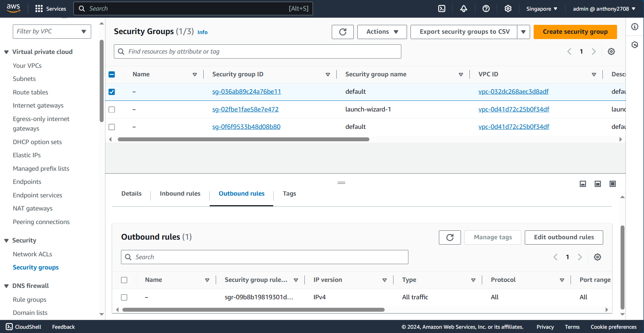This screenshot has height=333, width=644.
Task: Open the export options split arrow
Action: coord(523,32)
